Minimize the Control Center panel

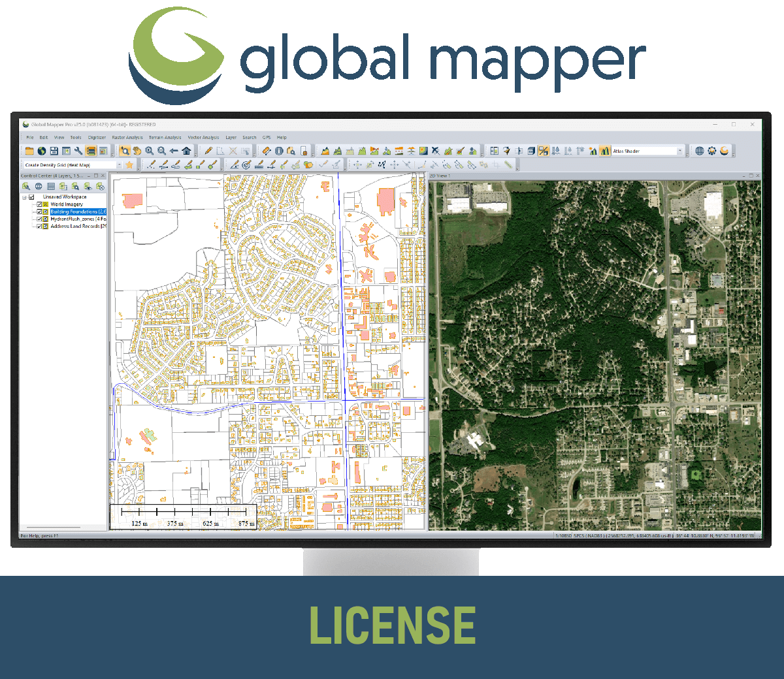pyautogui.click(x=89, y=176)
